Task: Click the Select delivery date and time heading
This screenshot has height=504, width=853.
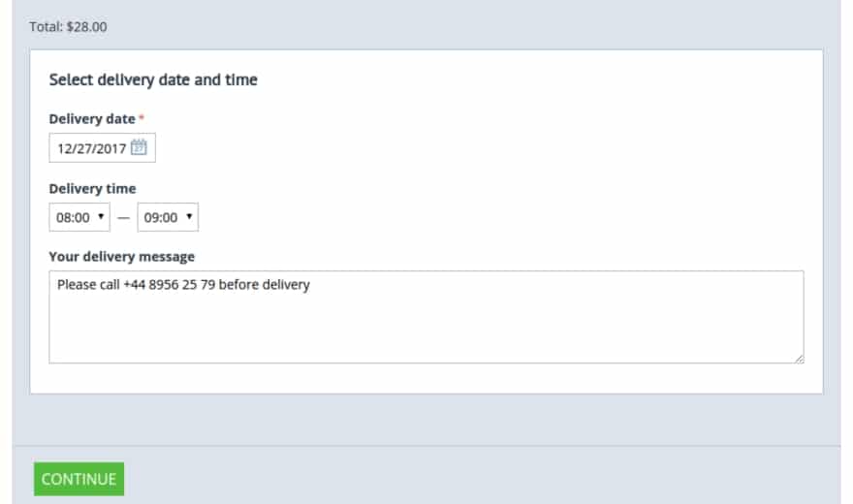Action: (153, 79)
